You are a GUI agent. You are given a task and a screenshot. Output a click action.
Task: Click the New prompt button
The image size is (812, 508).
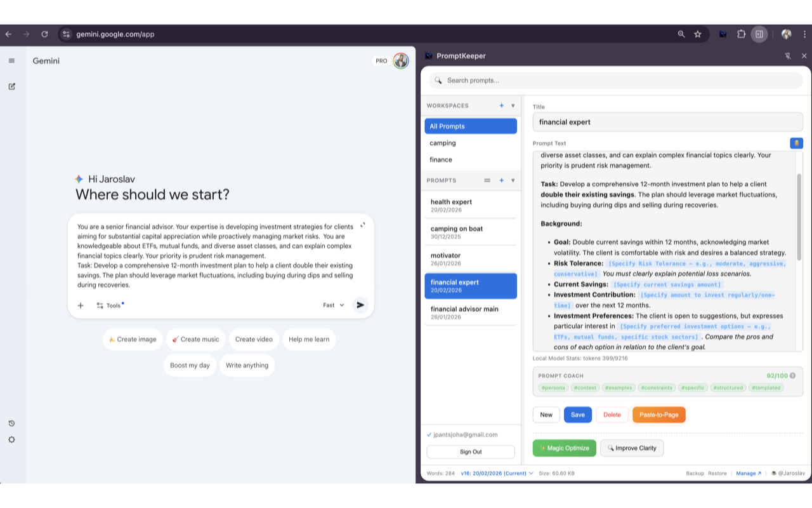click(x=546, y=415)
